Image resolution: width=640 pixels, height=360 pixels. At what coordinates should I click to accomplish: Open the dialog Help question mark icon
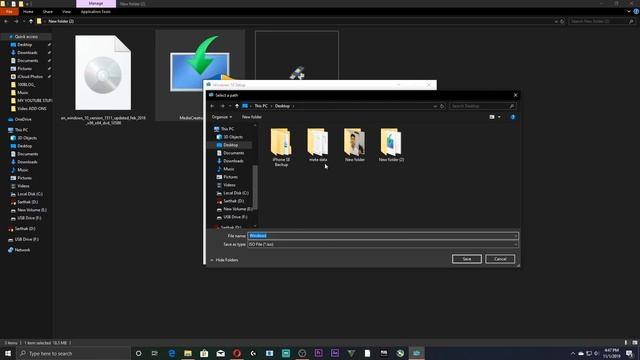513,117
